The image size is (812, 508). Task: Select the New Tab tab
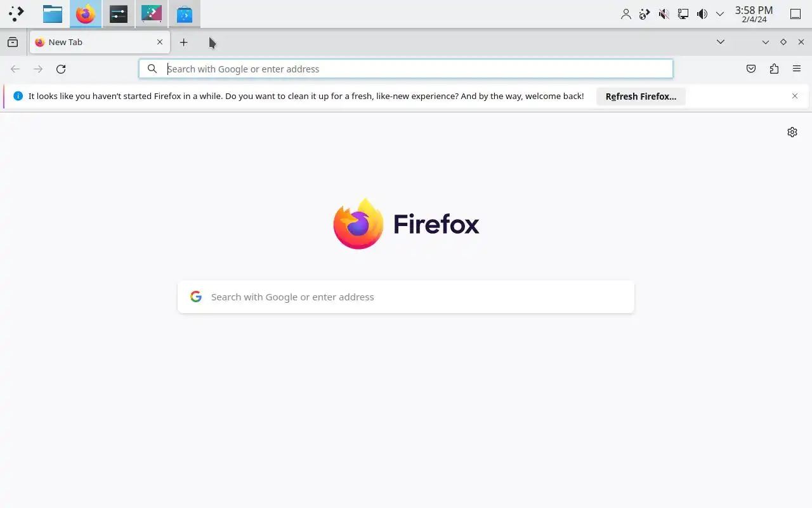[100, 42]
